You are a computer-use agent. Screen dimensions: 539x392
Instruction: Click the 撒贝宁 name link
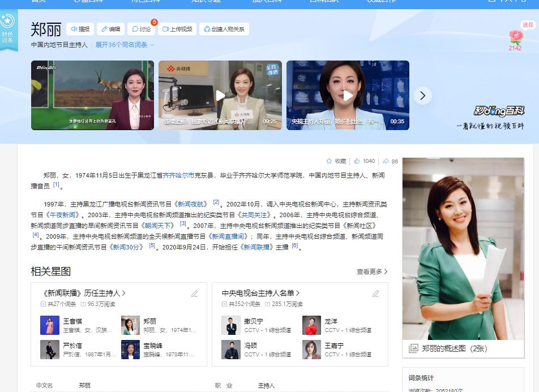[x=254, y=321]
